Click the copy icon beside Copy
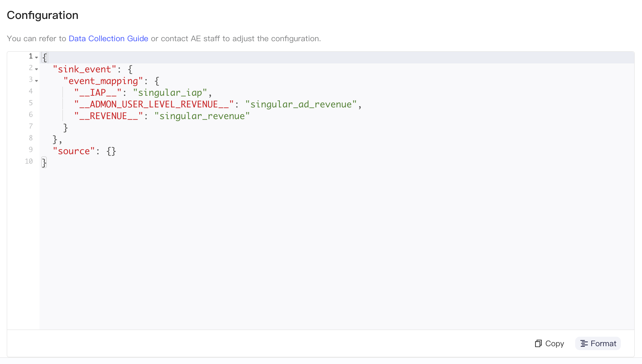 click(538, 343)
